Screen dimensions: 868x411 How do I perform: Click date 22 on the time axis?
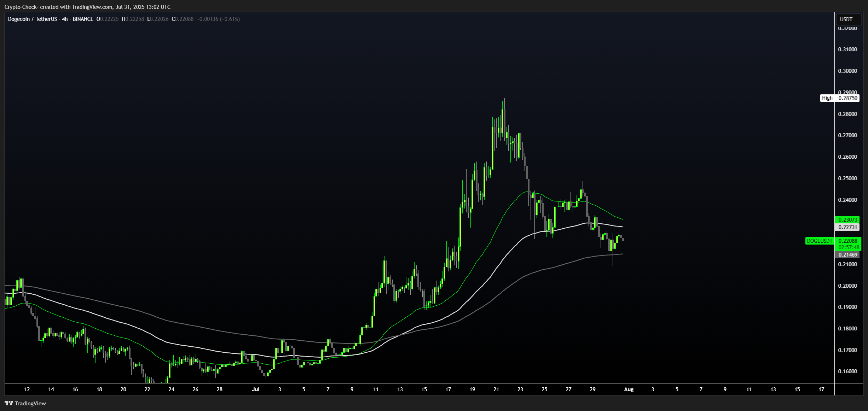pyautogui.click(x=147, y=389)
